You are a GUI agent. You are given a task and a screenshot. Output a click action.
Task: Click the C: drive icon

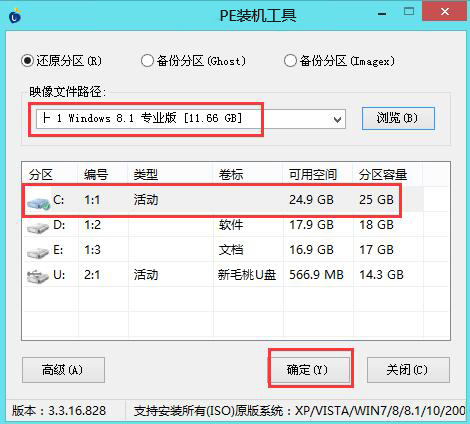(38, 202)
